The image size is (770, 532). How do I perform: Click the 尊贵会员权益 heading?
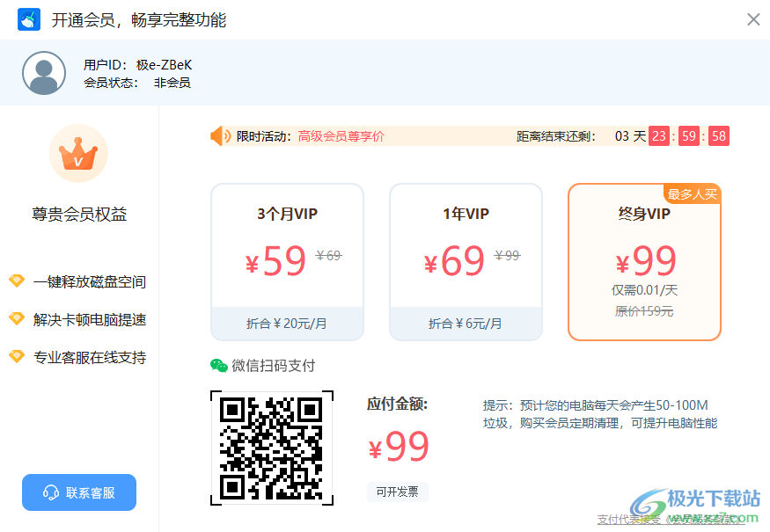(x=79, y=214)
